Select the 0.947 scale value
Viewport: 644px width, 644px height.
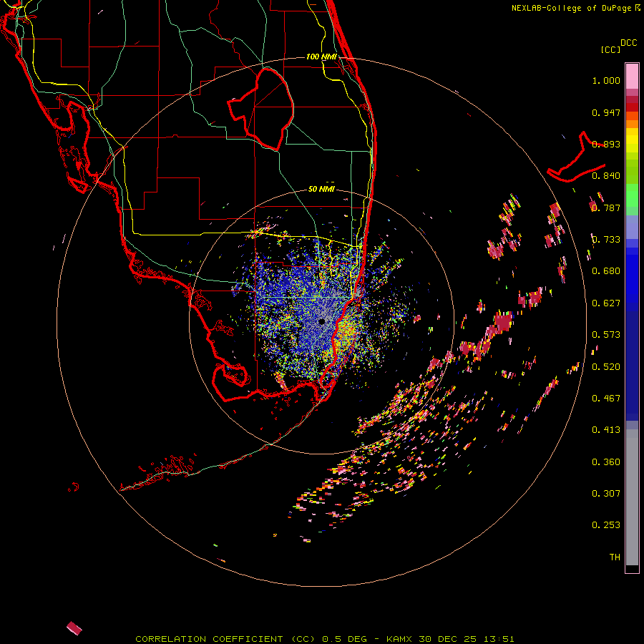tap(606, 112)
